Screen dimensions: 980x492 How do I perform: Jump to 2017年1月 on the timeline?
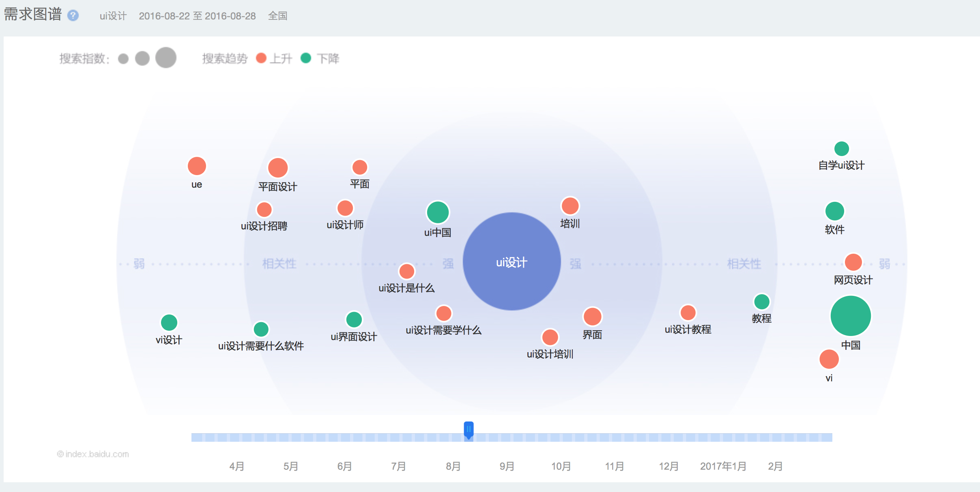[723, 466]
